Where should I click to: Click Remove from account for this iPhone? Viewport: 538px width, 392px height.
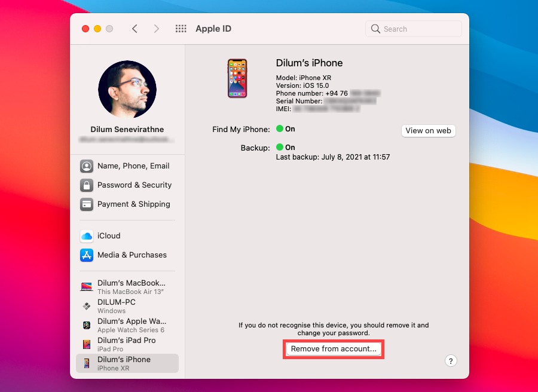coord(333,348)
